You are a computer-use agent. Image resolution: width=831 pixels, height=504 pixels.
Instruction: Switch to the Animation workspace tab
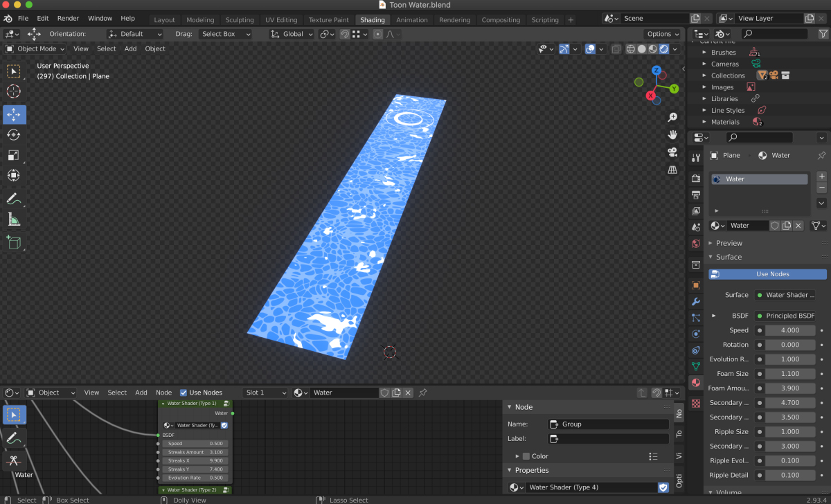[x=412, y=20]
